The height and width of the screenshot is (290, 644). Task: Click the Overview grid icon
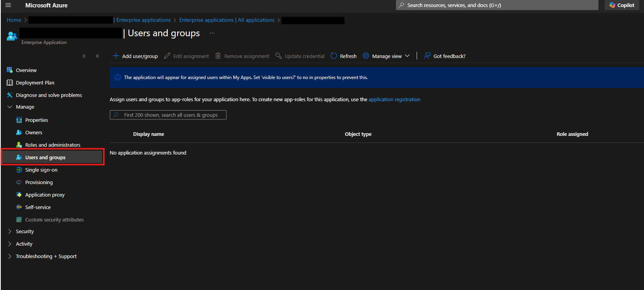pos(10,70)
